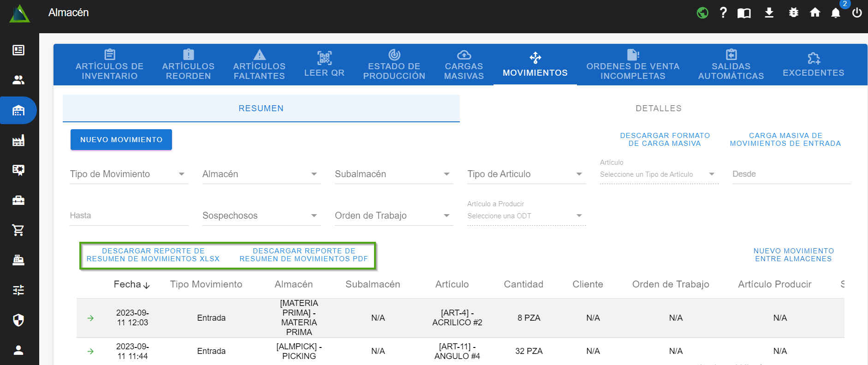Image resolution: width=868 pixels, height=365 pixels.
Task: Expand the Tipo de Movimiento dropdown
Action: [x=129, y=174]
